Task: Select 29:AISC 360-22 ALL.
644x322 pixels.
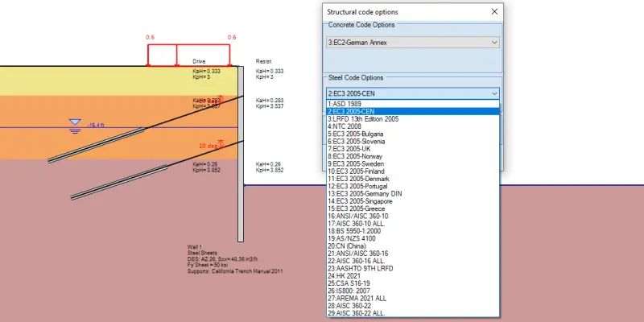Action: (x=413, y=313)
